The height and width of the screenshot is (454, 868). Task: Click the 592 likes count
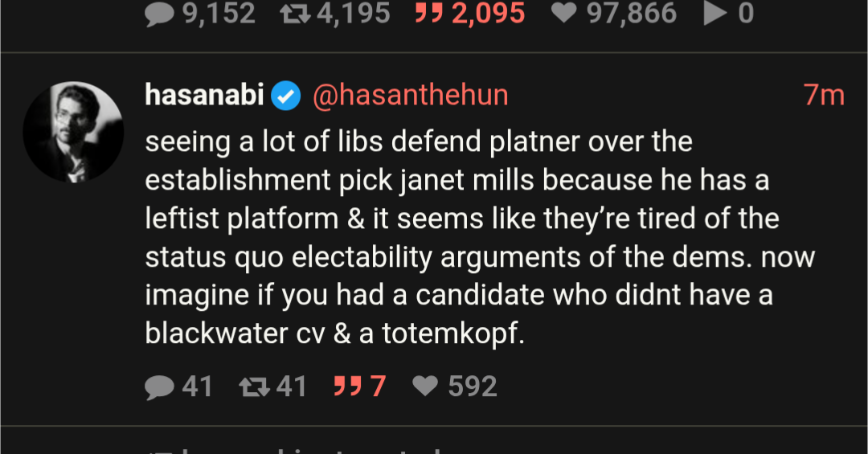[473, 387]
